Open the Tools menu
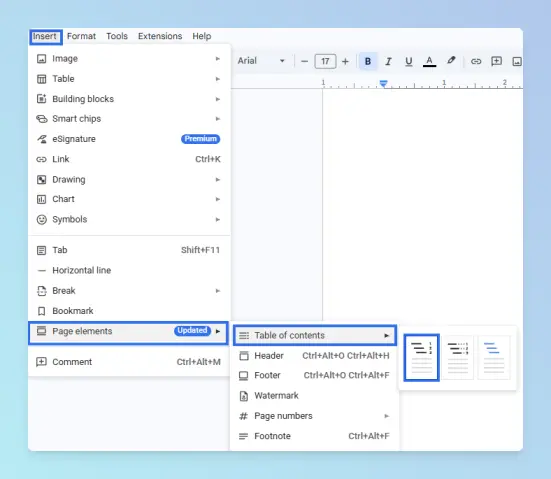551x479 pixels. (117, 36)
